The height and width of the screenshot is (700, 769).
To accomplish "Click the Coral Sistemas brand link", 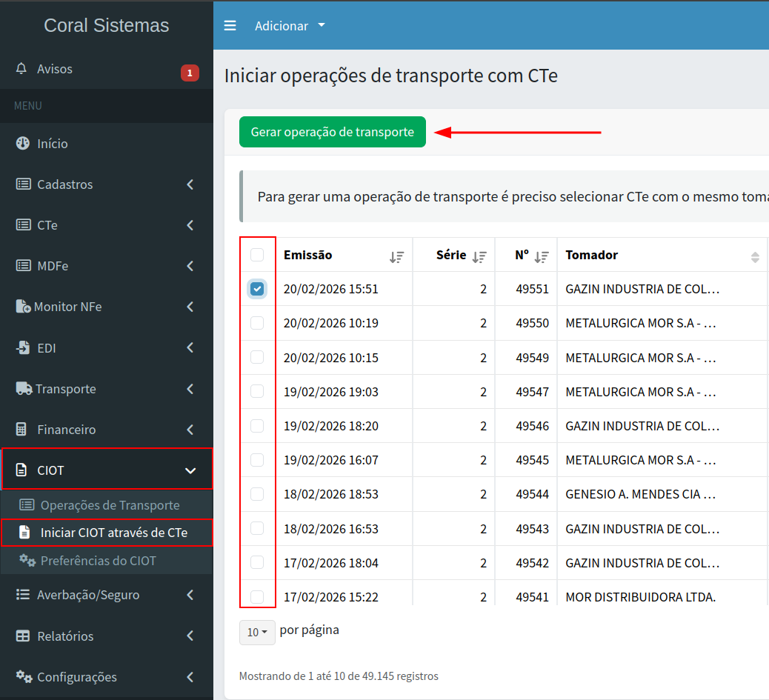I will [x=107, y=25].
